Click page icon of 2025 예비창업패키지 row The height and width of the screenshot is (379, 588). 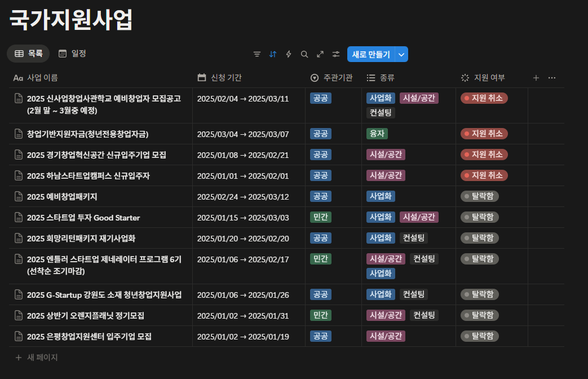[x=19, y=196]
